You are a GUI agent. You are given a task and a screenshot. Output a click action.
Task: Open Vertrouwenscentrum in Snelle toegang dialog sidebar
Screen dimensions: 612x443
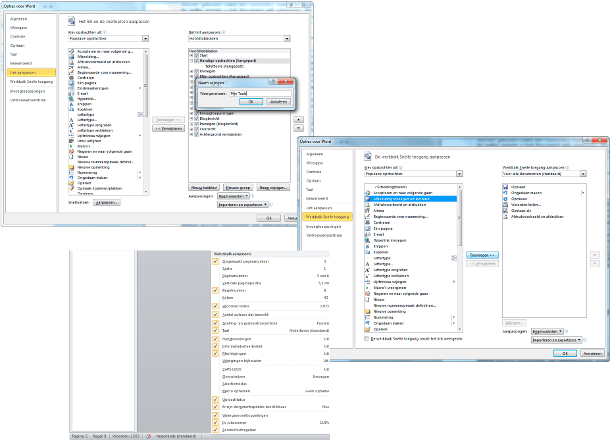pyautogui.click(x=324, y=236)
